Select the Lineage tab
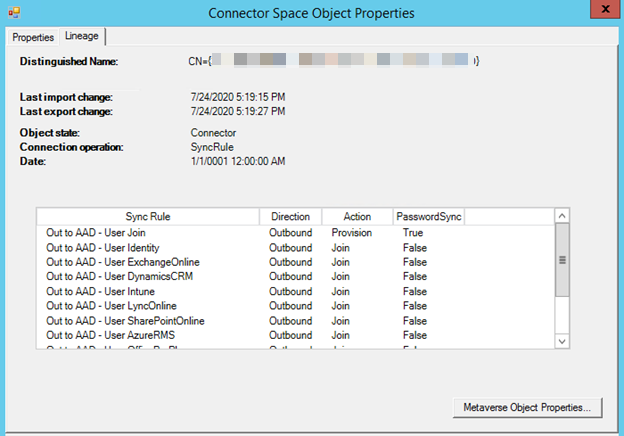 [82, 36]
